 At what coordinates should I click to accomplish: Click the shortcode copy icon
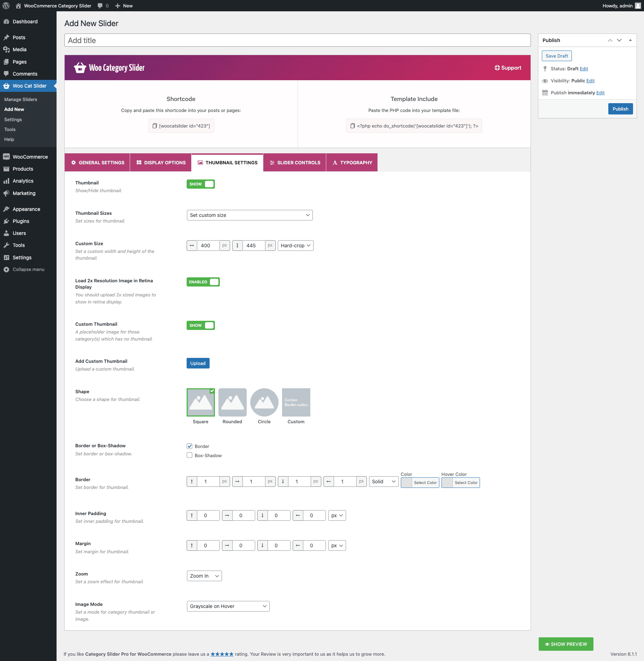coord(154,126)
